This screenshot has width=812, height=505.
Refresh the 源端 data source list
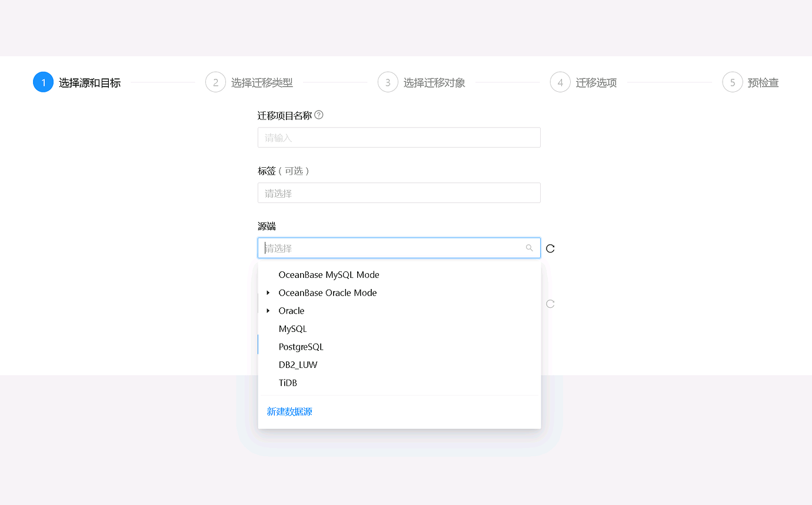(x=550, y=248)
